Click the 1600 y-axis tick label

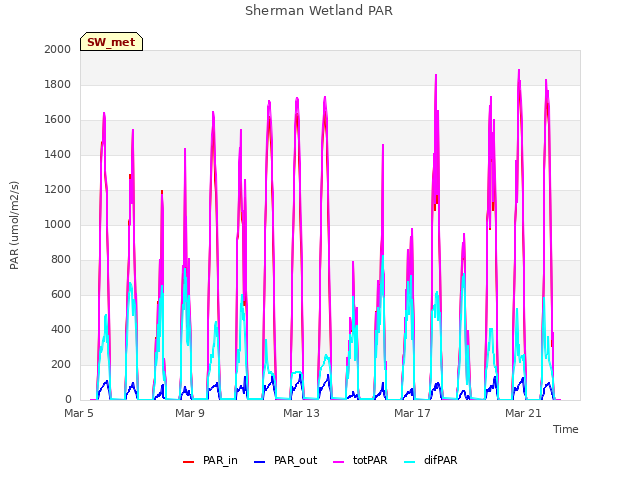tap(58, 120)
